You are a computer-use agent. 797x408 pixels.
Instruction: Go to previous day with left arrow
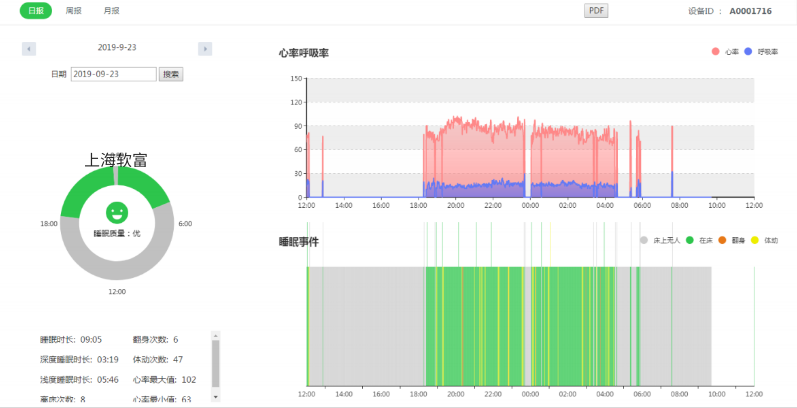(29, 49)
